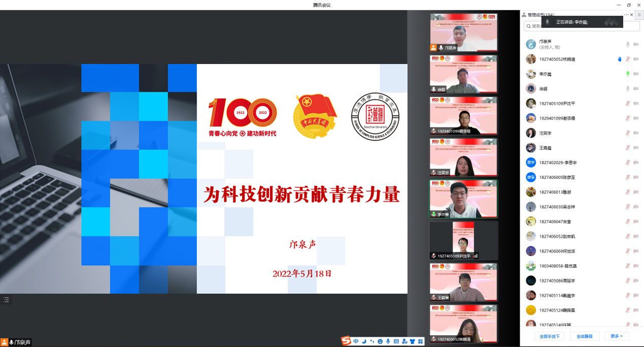Click the list icon at bottom-left of shared screen
This screenshot has width=644, height=347.
[6, 300]
